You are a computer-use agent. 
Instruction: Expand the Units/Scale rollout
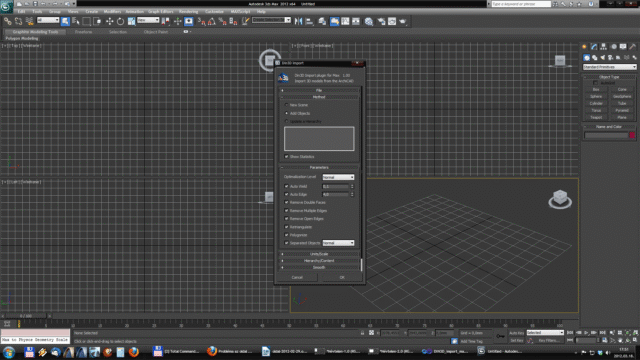(x=319, y=254)
